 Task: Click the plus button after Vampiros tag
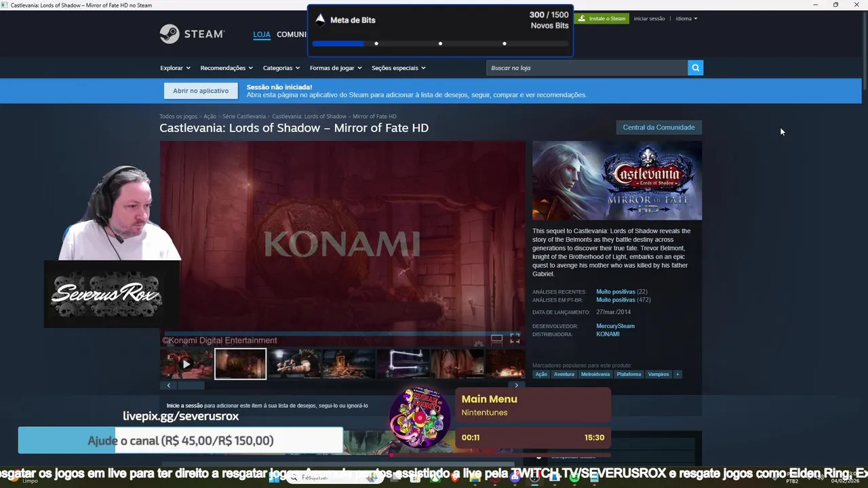(x=677, y=374)
